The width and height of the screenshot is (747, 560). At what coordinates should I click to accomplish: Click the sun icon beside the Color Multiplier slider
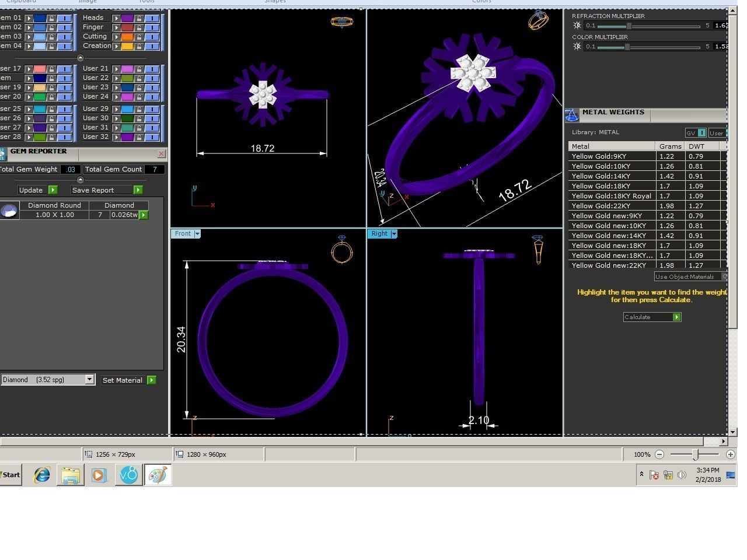coord(577,46)
